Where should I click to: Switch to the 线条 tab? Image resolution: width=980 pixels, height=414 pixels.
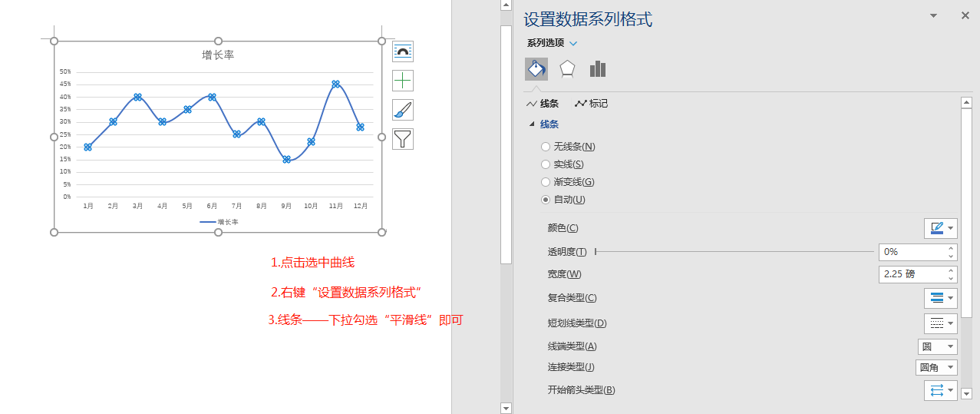543,104
